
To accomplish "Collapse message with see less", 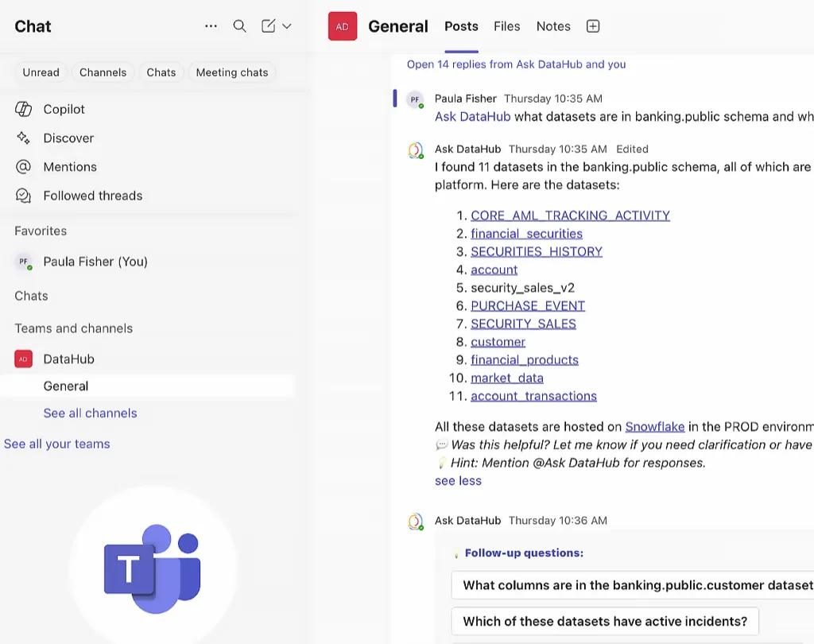I will [458, 481].
